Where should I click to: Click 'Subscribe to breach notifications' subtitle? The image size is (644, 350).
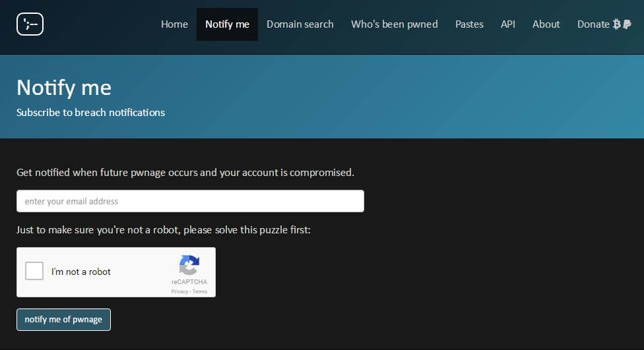(91, 113)
